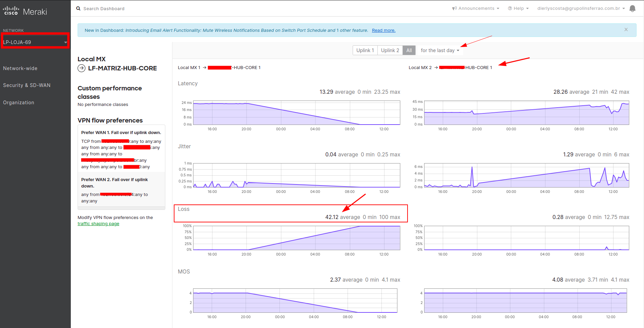Open the Announcements dropdown menu
The width and height of the screenshot is (644, 328).
click(x=476, y=8)
